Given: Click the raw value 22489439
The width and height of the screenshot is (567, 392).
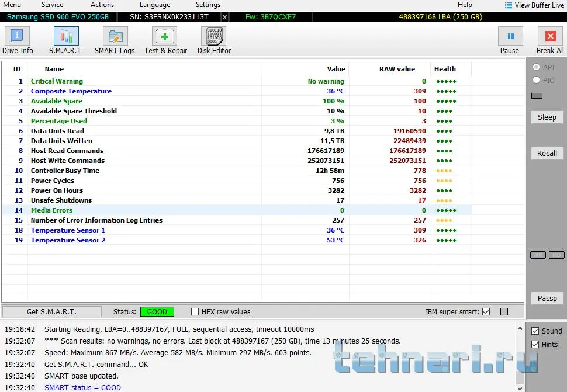Looking at the screenshot, I should (x=410, y=141).
